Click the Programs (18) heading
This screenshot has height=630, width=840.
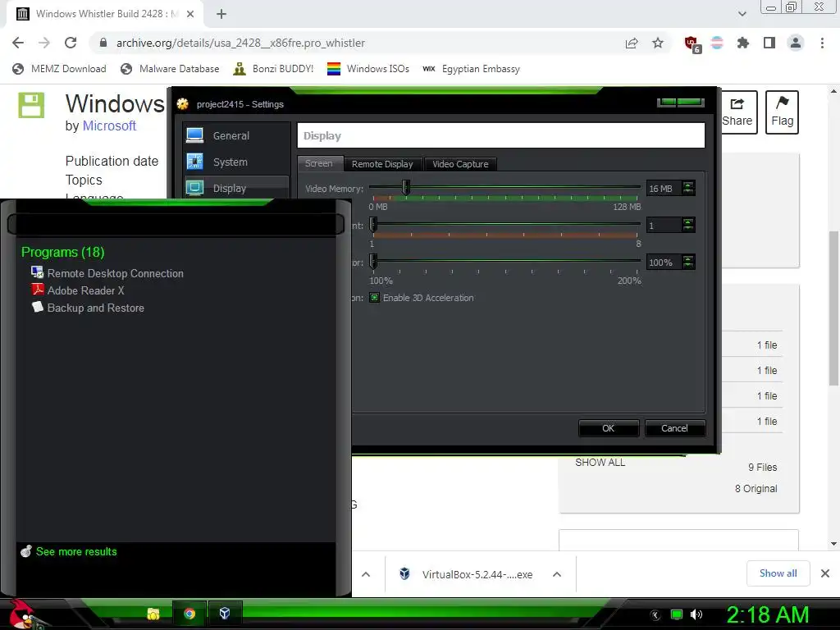[x=62, y=252]
